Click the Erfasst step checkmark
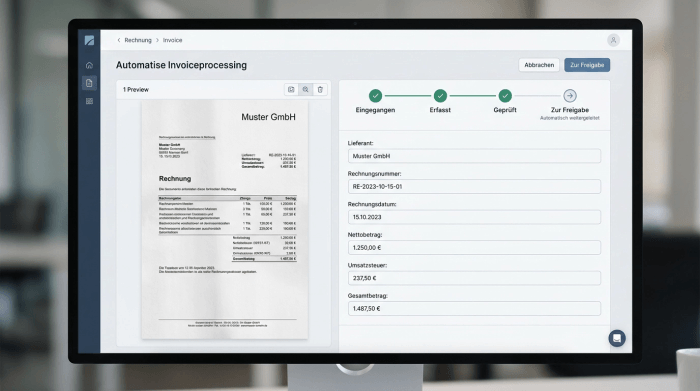The width and height of the screenshot is (700, 391). tap(440, 96)
